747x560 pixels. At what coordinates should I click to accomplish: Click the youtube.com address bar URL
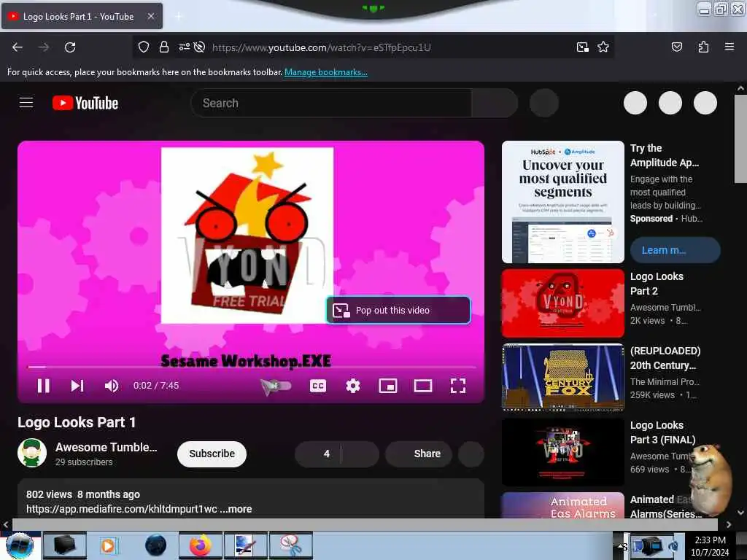point(322,47)
